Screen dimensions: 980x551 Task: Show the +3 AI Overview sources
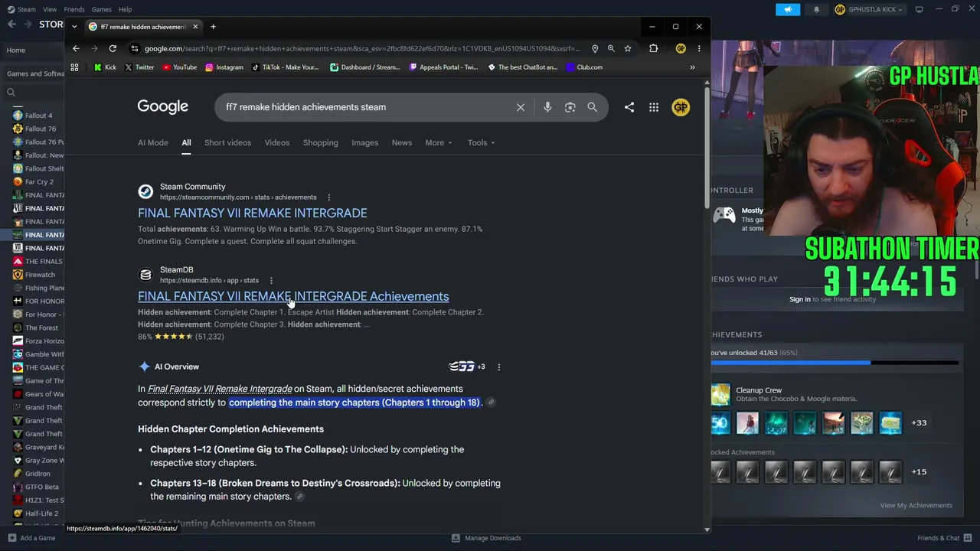467,367
